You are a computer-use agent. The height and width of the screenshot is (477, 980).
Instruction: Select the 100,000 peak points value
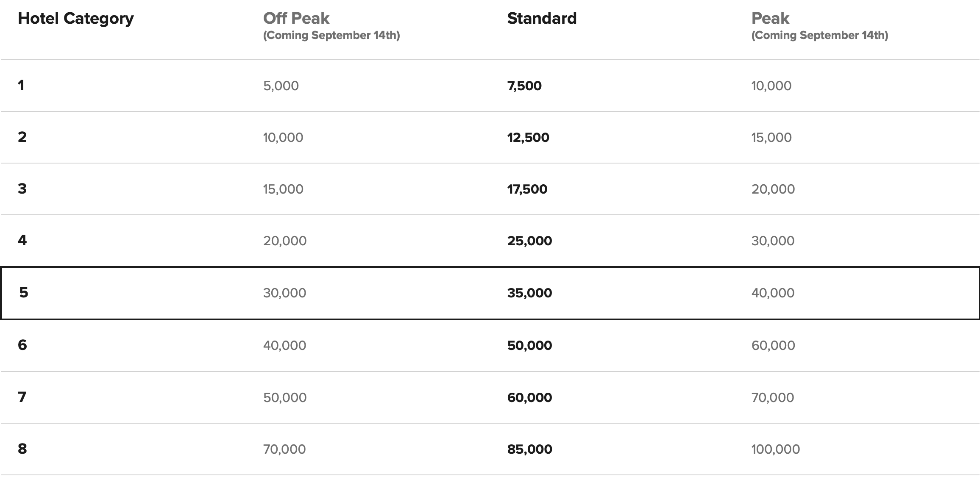[776, 449]
